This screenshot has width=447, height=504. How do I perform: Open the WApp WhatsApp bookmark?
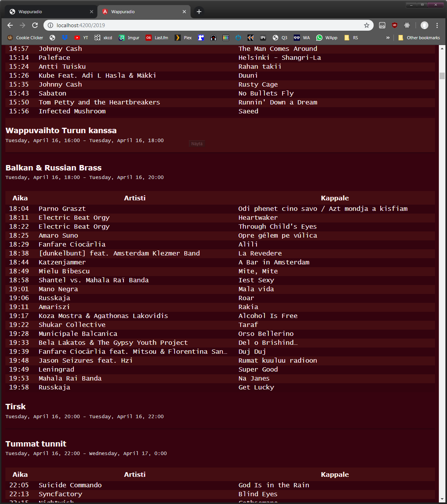tap(327, 38)
